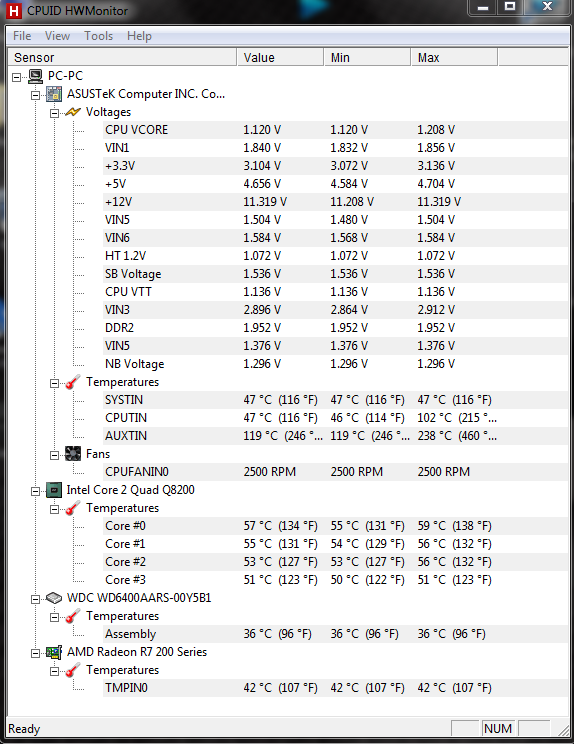Click the 238 °C AUXTIN max value

[x=457, y=436]
